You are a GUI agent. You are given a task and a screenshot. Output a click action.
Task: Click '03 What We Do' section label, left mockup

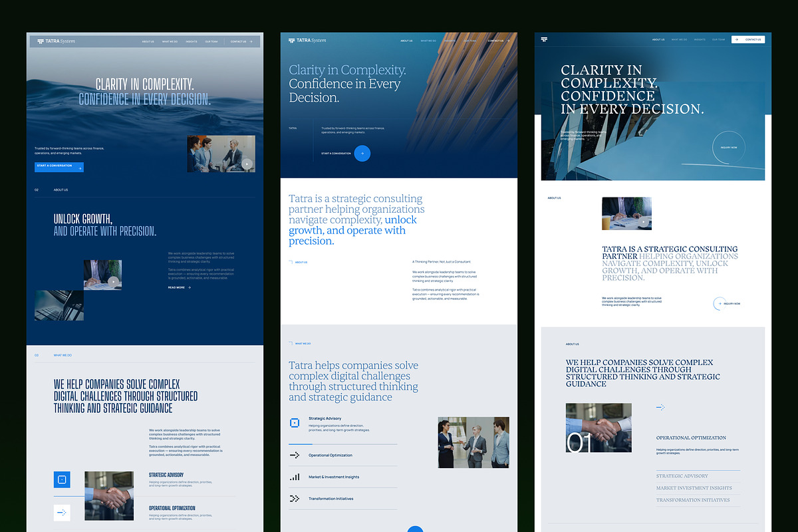(x=53, y=355)
